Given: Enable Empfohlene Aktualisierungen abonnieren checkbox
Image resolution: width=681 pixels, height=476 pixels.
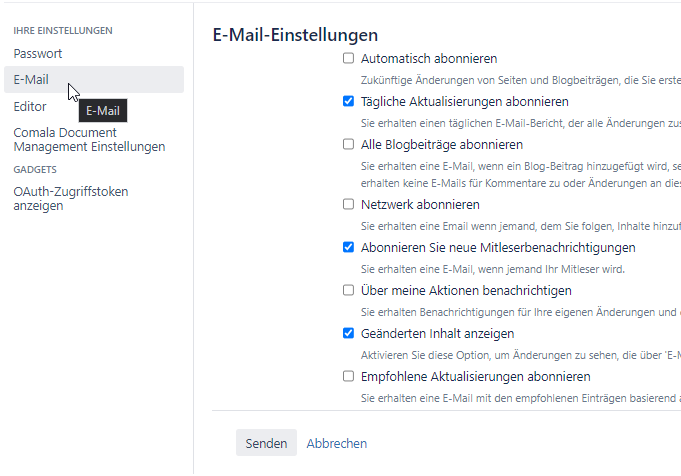Looking at the screenshot, I should point(348,377).
